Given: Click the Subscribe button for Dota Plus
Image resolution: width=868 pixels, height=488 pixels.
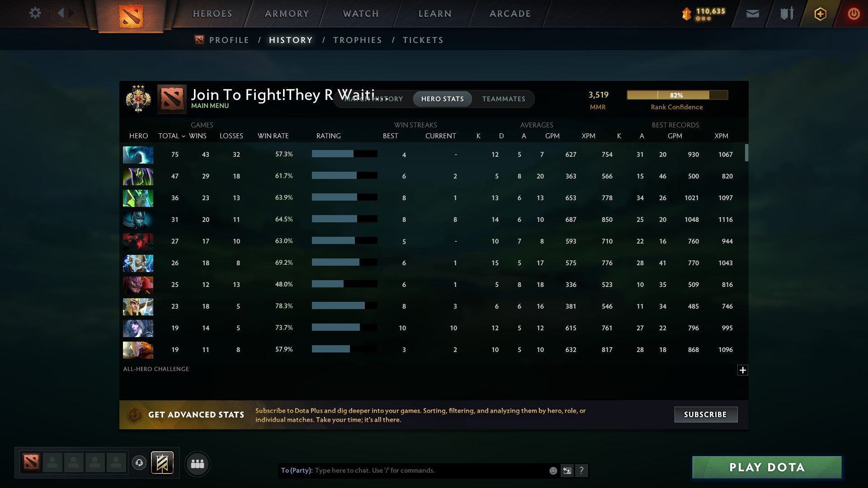Looking at the screenshot, I should [x=705, y=414].
